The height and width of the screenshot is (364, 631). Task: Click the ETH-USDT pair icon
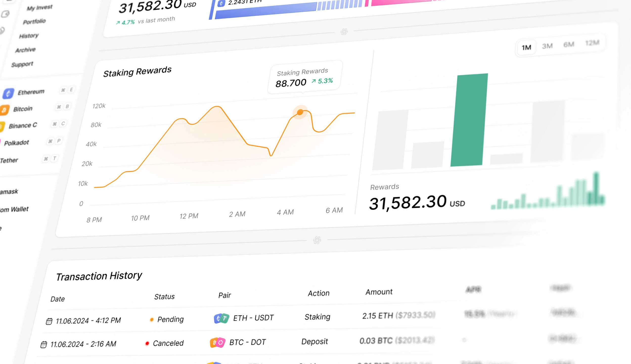click(221, 318)
